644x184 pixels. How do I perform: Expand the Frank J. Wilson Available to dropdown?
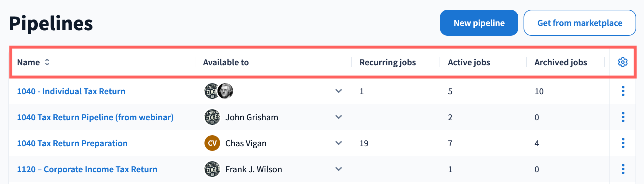pyautogui.click(x=339, y=169)
